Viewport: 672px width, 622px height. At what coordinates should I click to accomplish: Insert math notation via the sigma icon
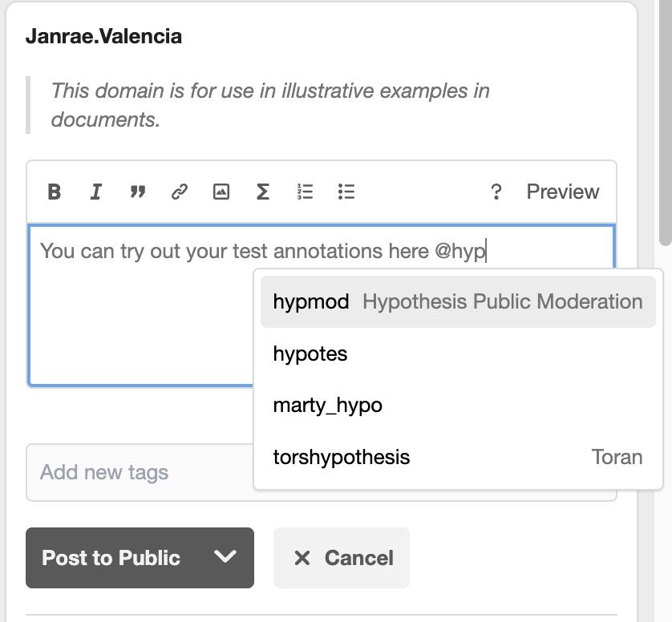pos(263,192)
